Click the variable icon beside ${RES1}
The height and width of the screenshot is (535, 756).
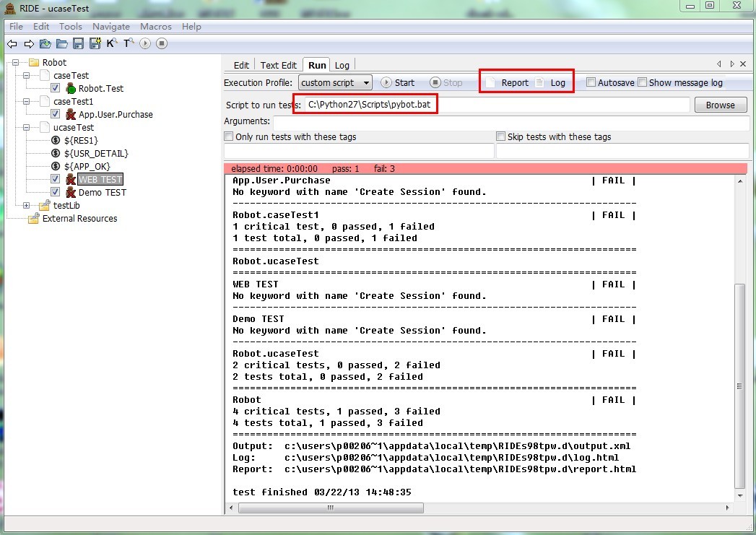tap(56, 140)
